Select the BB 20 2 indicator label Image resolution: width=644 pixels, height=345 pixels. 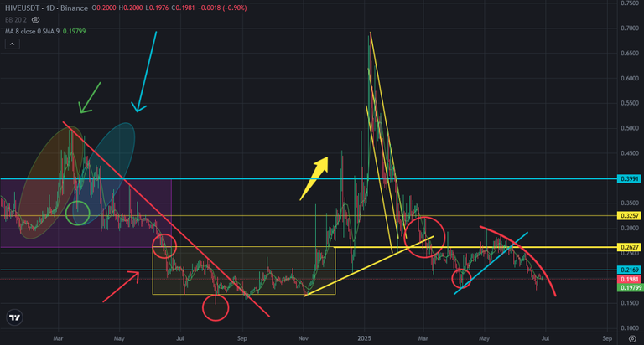tap(16, 20)
